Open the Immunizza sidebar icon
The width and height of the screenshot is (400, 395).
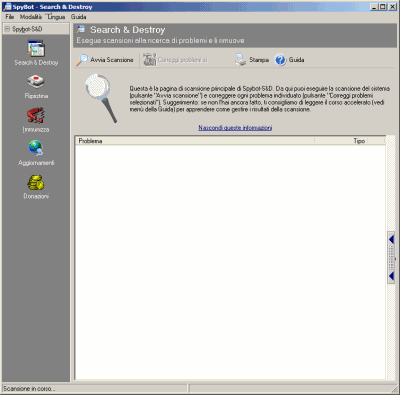[36, 120]
